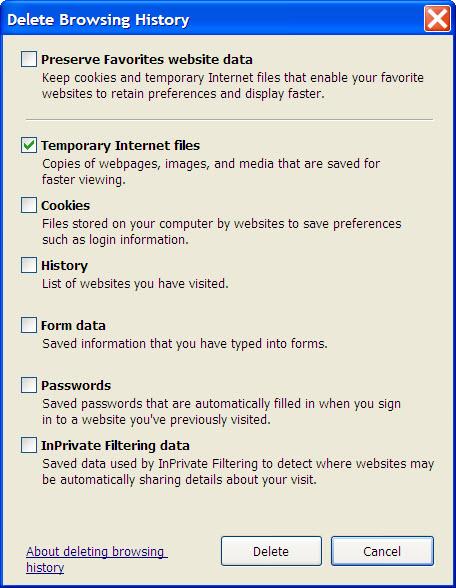456x588 pixels.
Task: Click the 'List of websites you have visited' description
Action: [x=135, y=284]
